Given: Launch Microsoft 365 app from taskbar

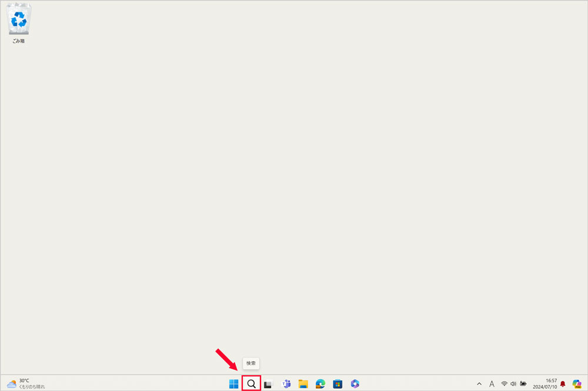Looking at the screenshot, I should click(355, 384).
